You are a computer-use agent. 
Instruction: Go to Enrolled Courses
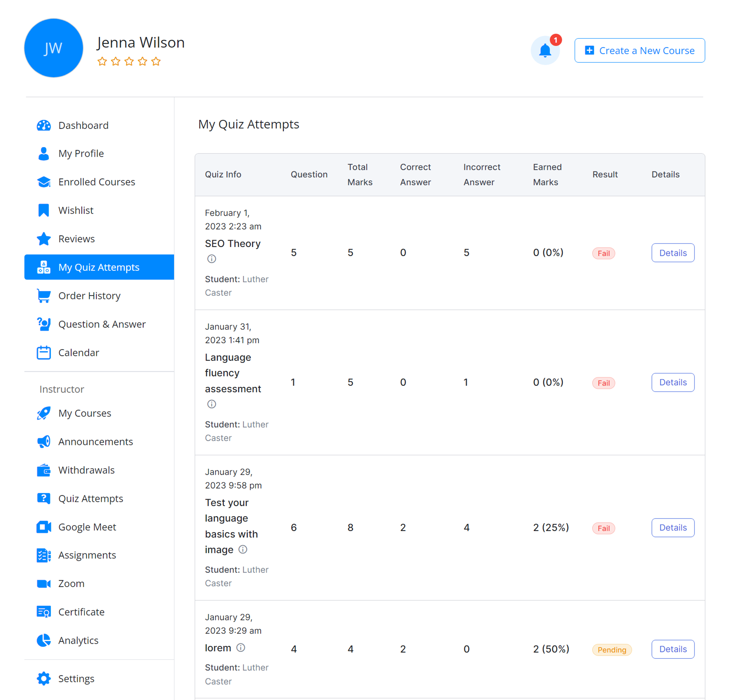click(x=96, y=182)
